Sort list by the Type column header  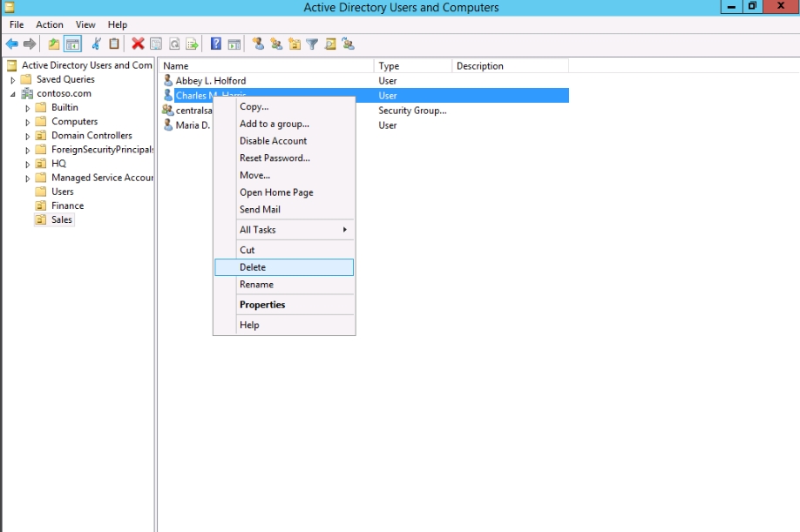click(413, 65)
